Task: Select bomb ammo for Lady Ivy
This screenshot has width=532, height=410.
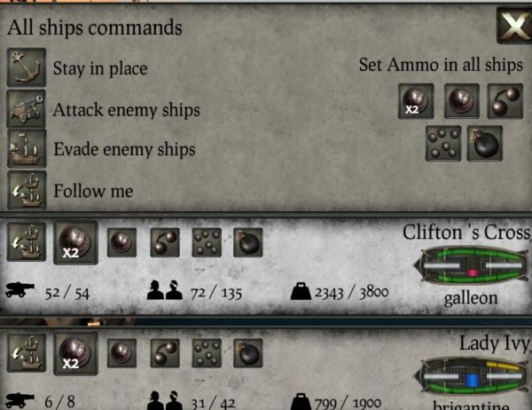Action: [248, 353]
